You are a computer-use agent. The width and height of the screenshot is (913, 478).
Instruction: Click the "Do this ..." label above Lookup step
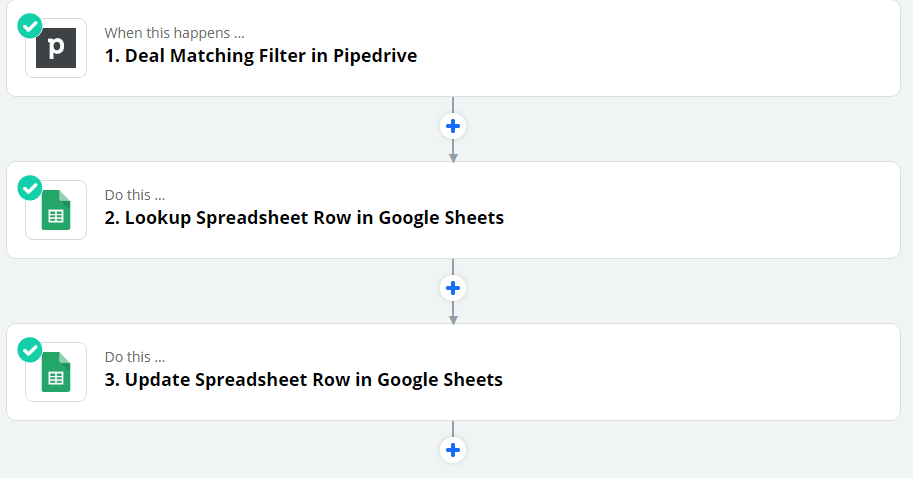coord(135,195)
